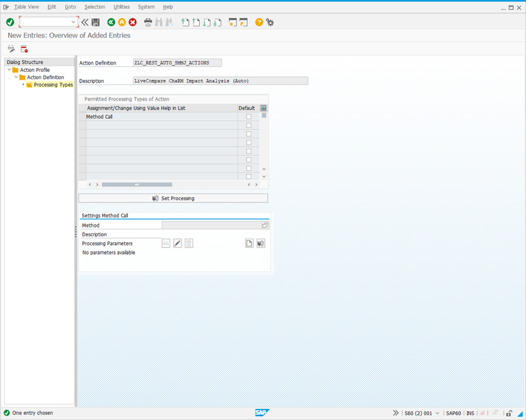
Task: Click the Find binoculars icon
Action: pyautogui.click(x=157, y=22)
